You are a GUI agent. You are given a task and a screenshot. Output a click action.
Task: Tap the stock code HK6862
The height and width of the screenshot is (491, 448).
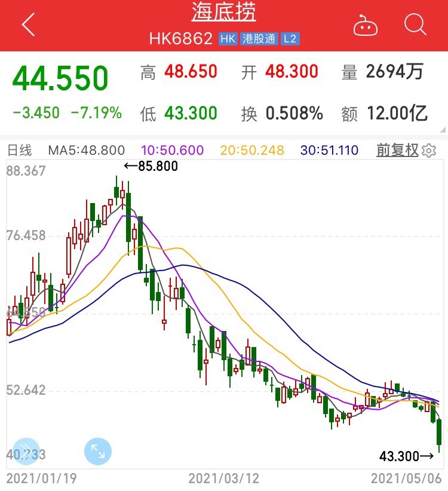coord(180,39)
